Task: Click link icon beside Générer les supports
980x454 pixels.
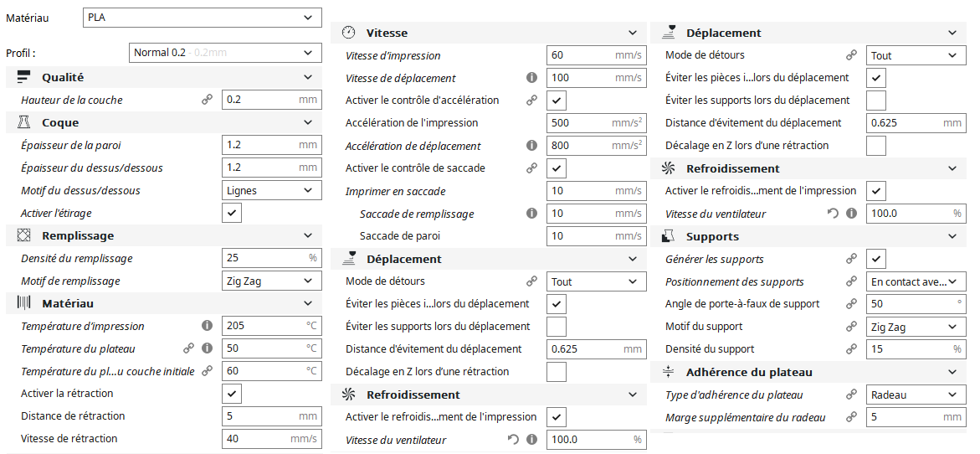Action: coord(851,259)
